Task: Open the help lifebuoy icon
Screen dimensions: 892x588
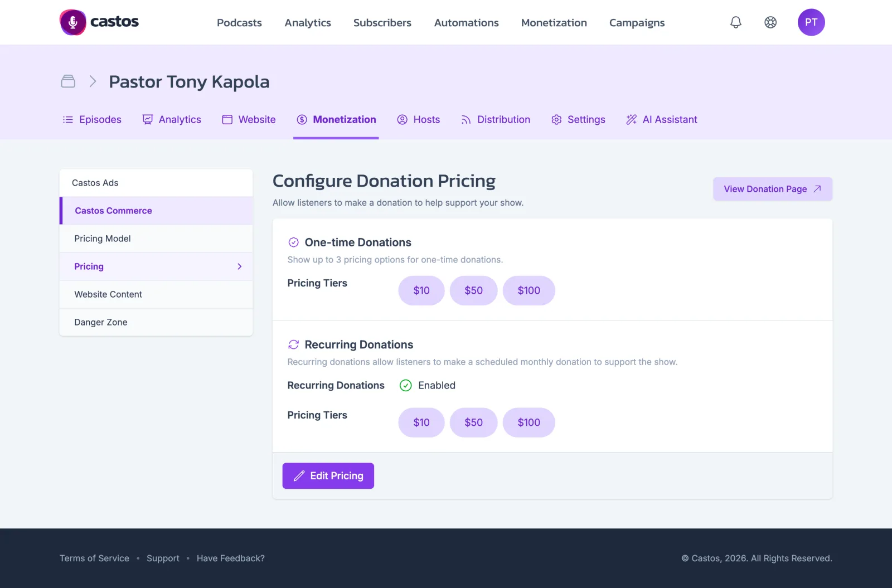Action: click(770, 22)
